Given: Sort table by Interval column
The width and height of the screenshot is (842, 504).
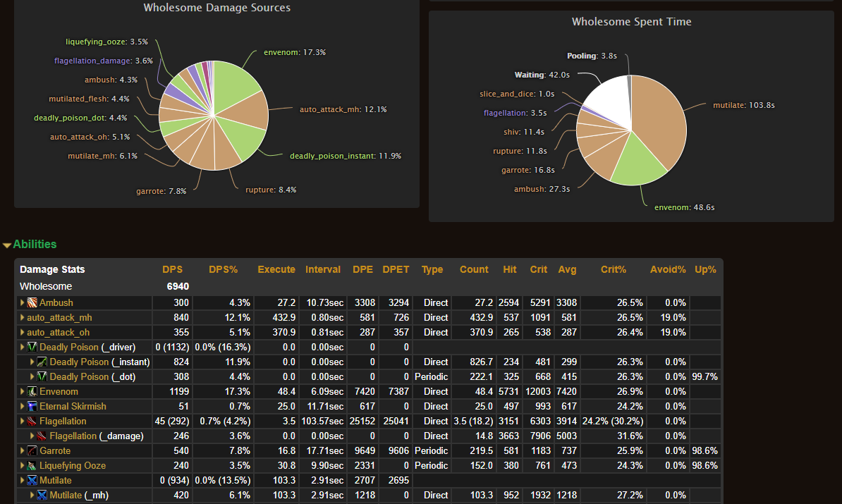Looking at the screenshot, I should 323,269.
